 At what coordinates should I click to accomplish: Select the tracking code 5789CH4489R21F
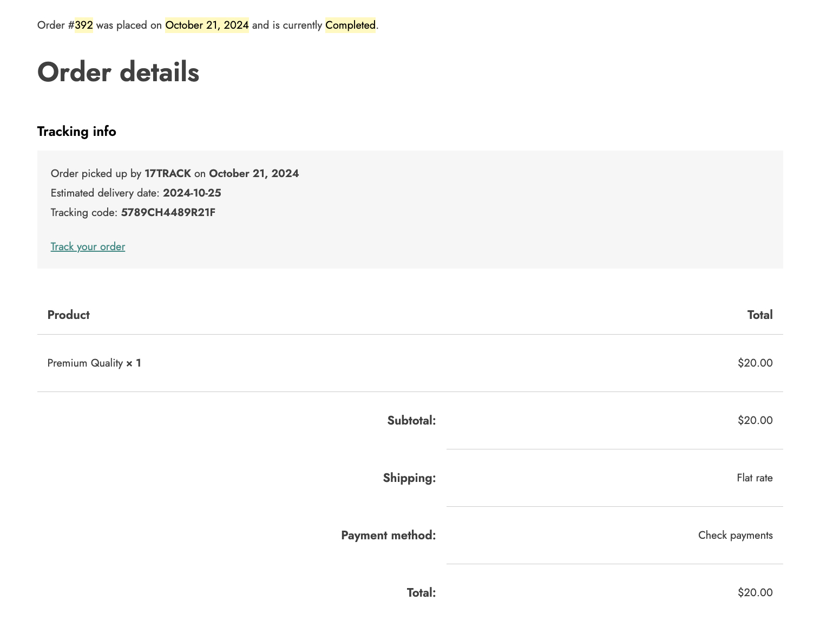pyautogui.click(x=168, y=213)
